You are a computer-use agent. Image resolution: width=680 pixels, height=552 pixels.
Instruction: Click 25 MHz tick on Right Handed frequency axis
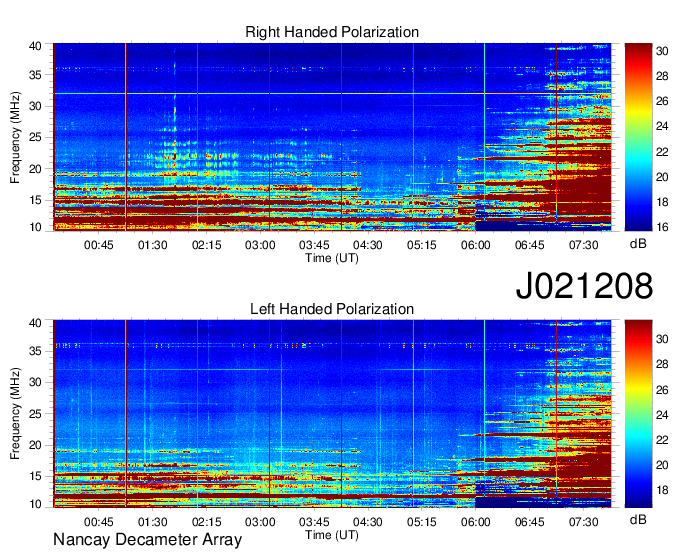coord(35,138)
